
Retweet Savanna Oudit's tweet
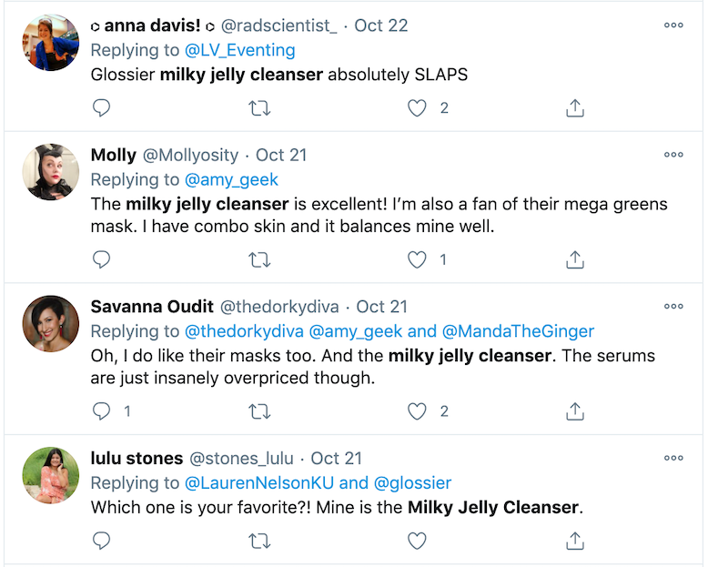click(x=259, y=411)
